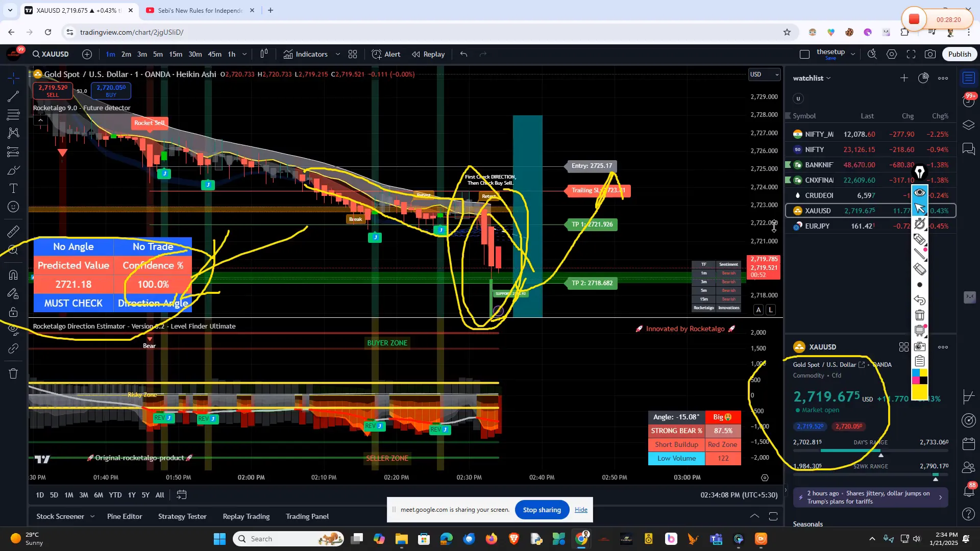
Task: Open Windows Start menu
Action: (219, 539)
